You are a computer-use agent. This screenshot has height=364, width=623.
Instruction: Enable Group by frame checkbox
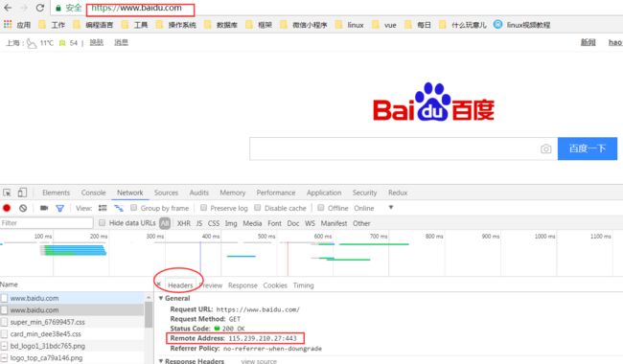(134, 208)
